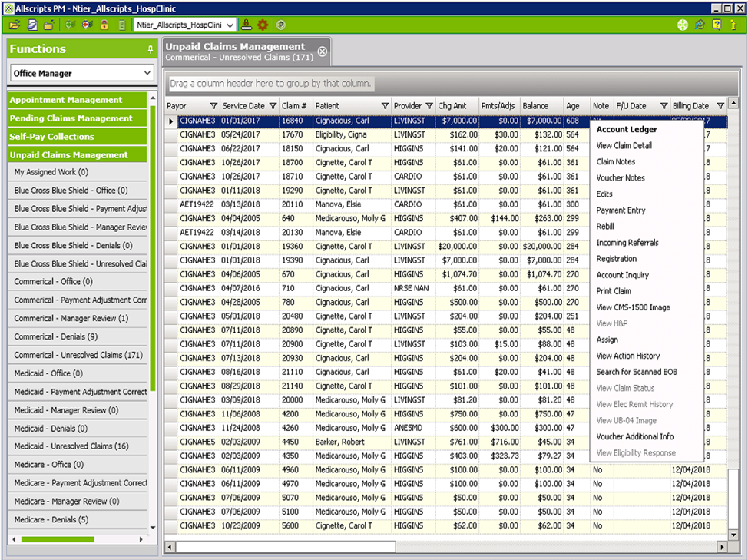
Task: Close the Unpaid Claims Management tab
Action: (323, 51)
